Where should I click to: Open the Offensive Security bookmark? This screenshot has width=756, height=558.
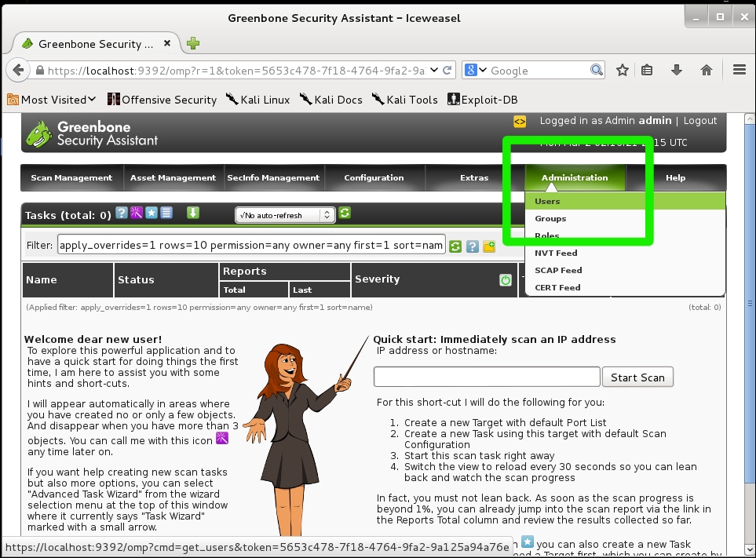tap(162, 100)
